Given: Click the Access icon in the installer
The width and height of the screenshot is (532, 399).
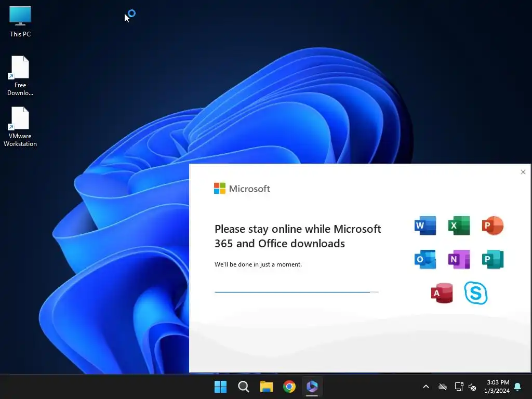Looking at the screenshot, I should (442, 293).
